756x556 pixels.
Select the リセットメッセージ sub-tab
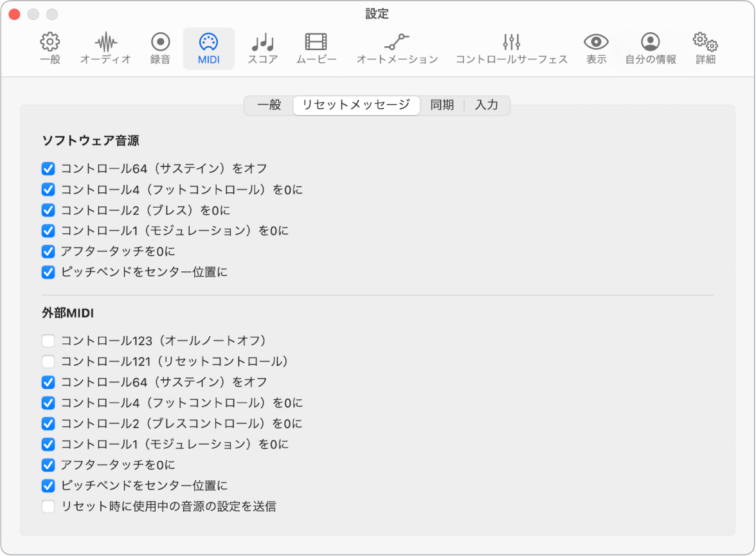tap(356, 105)
